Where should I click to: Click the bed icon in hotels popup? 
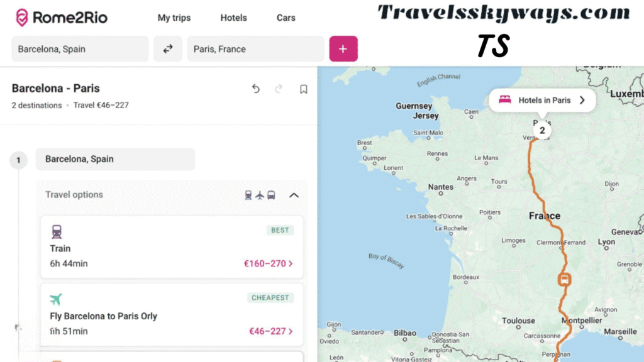(505, 100)
